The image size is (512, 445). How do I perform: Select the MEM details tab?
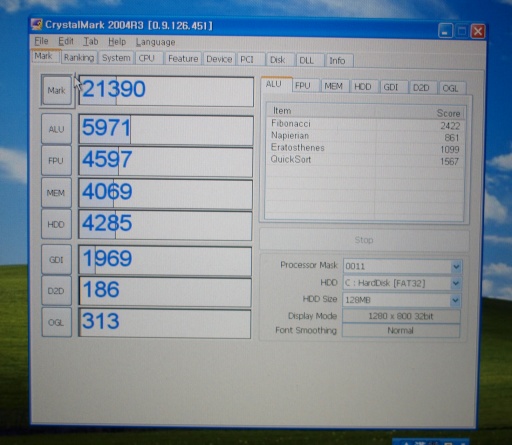tap(334, 87)
